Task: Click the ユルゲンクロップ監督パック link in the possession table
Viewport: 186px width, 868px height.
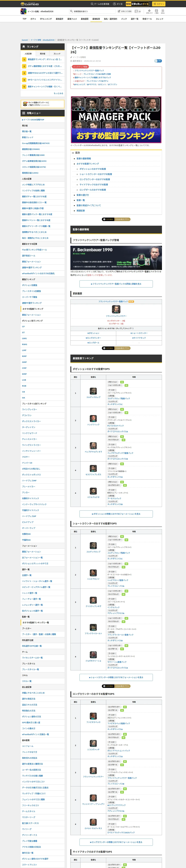Action: [118, 399]
